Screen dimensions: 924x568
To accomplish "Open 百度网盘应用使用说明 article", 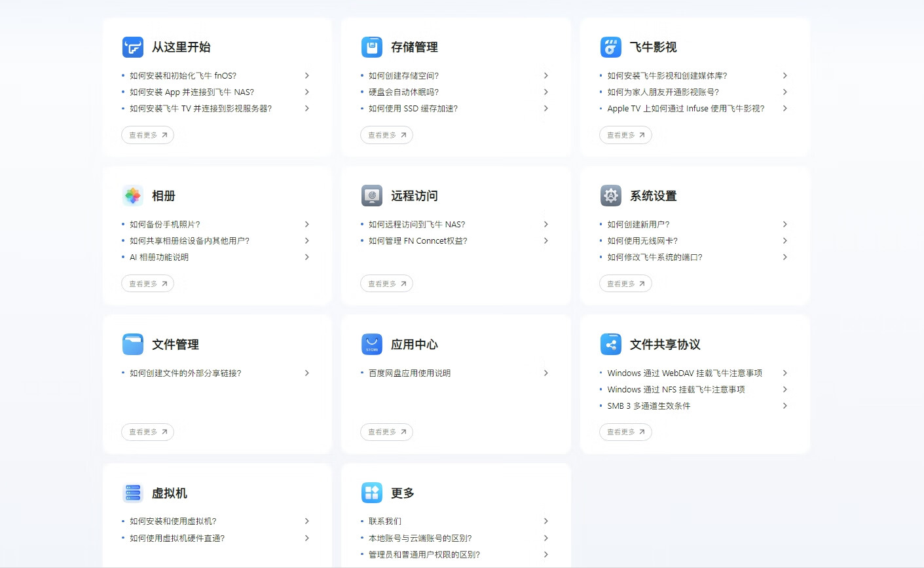I will (x=409, y=373).
